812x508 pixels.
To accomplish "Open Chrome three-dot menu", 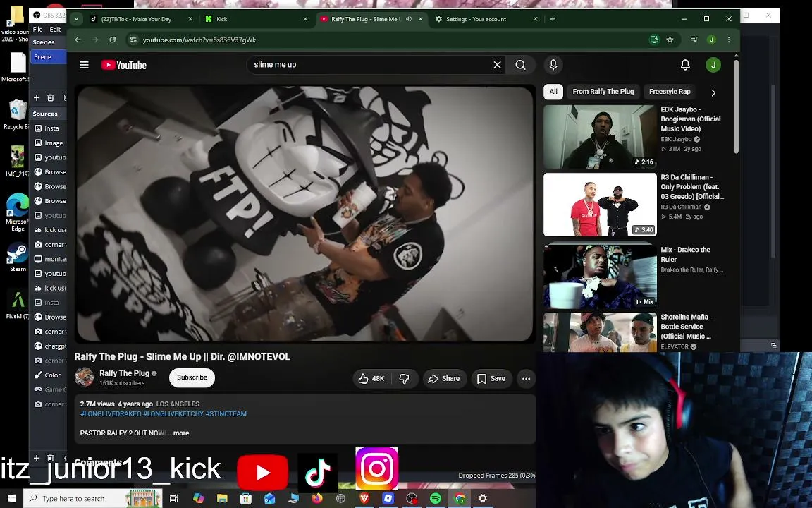I will click(x=729, y=40).
